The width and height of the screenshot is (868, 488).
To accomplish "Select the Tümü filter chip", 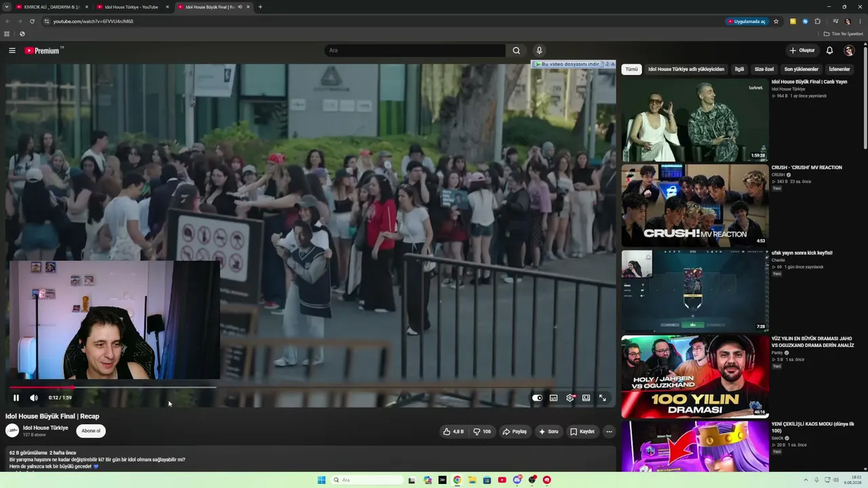I will click(631, 69).
